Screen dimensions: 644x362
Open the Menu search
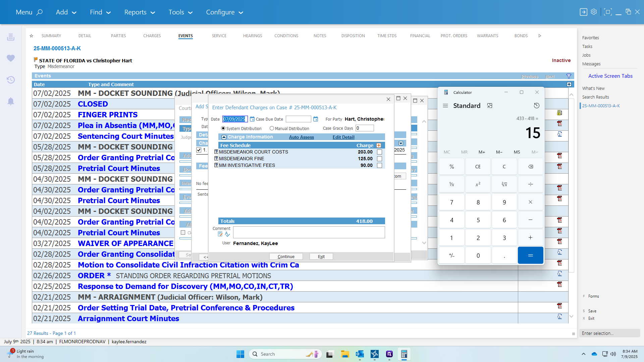[x=29, y=12]
